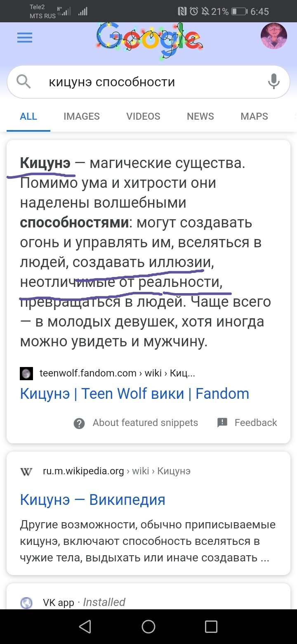Tap the Google holiday doodle logo
Screen dimensions: 297x644
click(x=148, y=38)
